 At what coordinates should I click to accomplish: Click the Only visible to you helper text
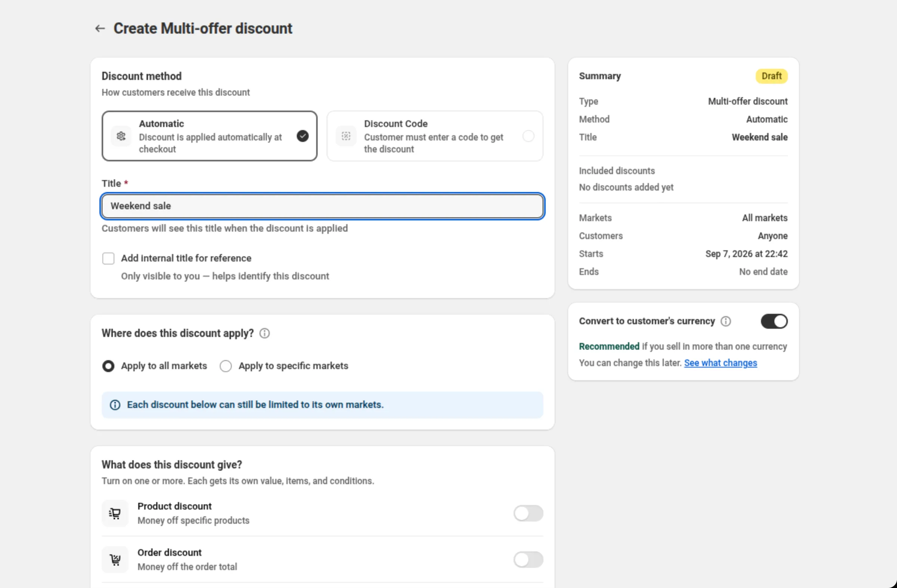[225, 276]
